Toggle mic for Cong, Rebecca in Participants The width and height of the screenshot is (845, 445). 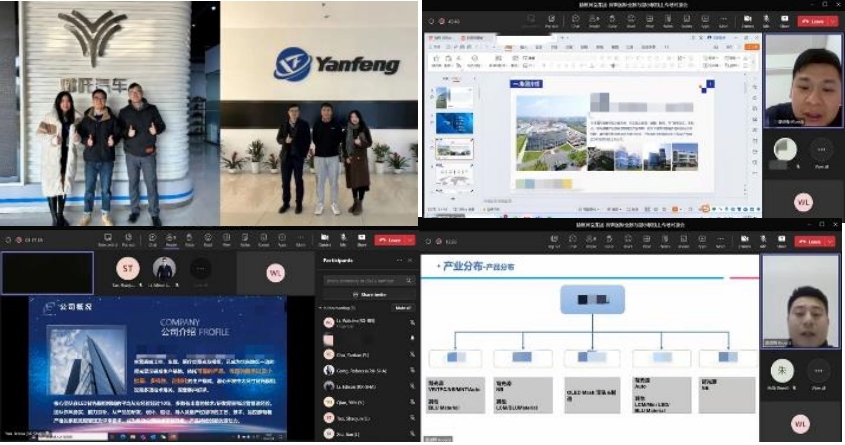point(412,371)
